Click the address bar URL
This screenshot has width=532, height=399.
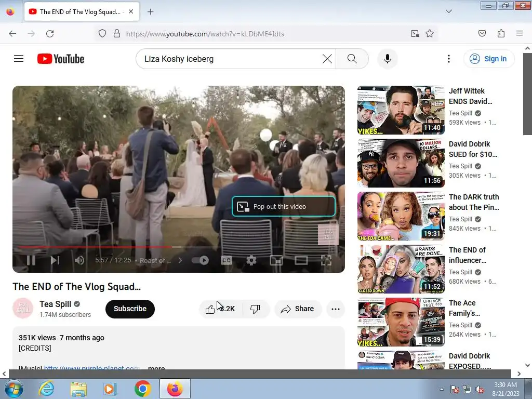[x=205, y=34]
